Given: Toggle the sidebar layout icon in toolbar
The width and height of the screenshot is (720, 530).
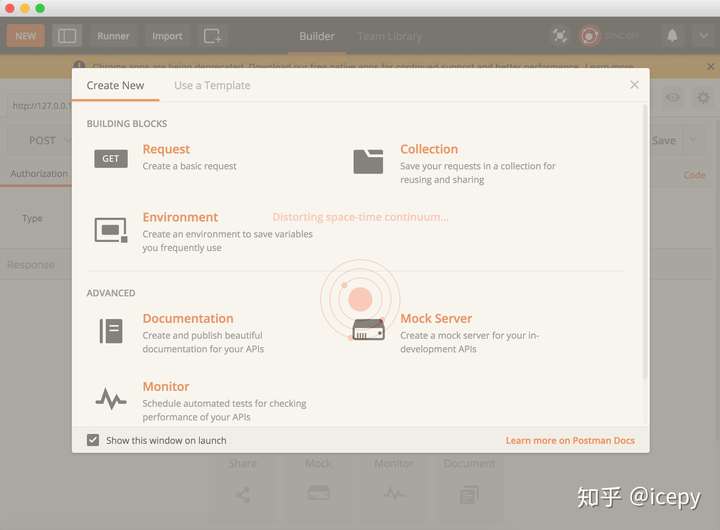Looking at the screenshot, I should pos(67,36).
